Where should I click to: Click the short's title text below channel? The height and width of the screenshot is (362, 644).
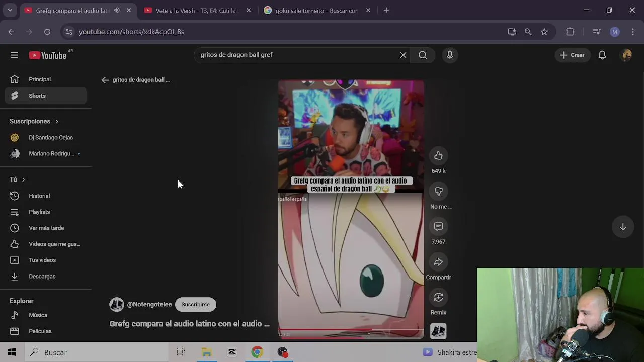click(190, 324)
